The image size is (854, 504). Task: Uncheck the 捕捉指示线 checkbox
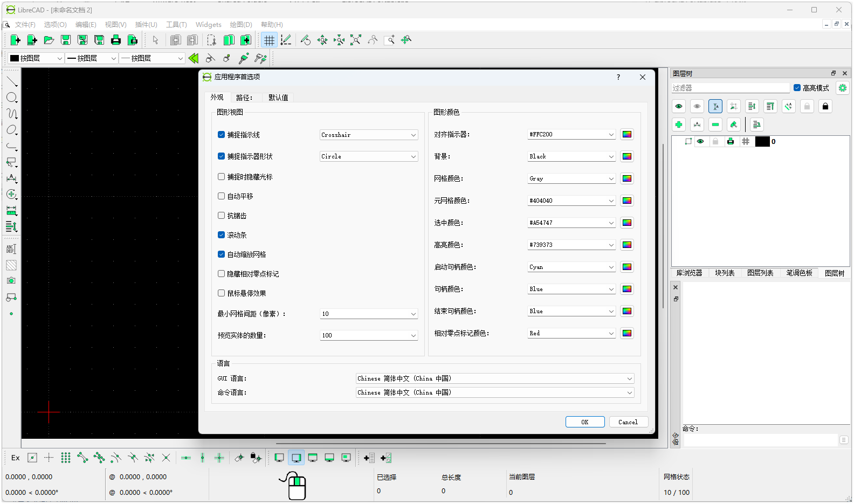click(221, 135)
